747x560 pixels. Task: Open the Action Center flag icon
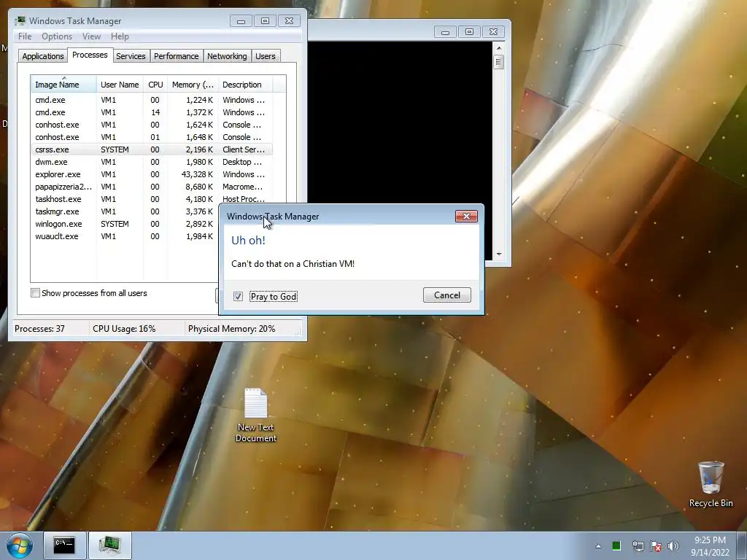656,546
